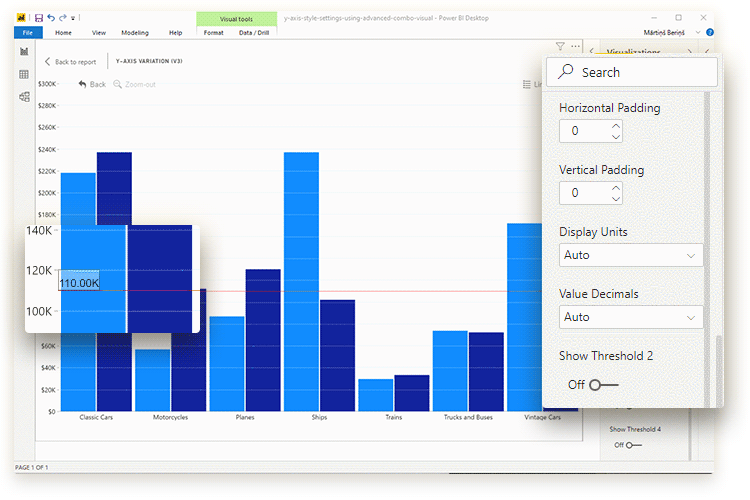Expand the Display Units dropdown
Screen dimensions: 750x500
tap(631, 255)
